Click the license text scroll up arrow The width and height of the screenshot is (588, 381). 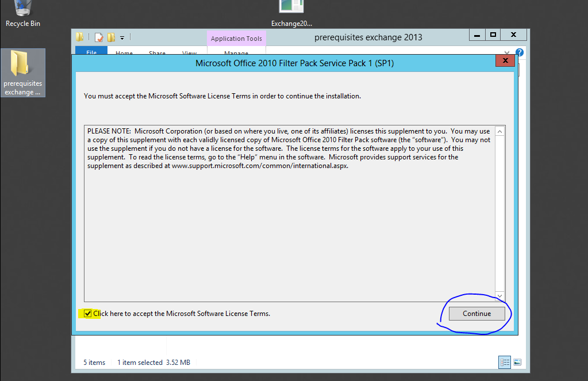click(499, 131)
